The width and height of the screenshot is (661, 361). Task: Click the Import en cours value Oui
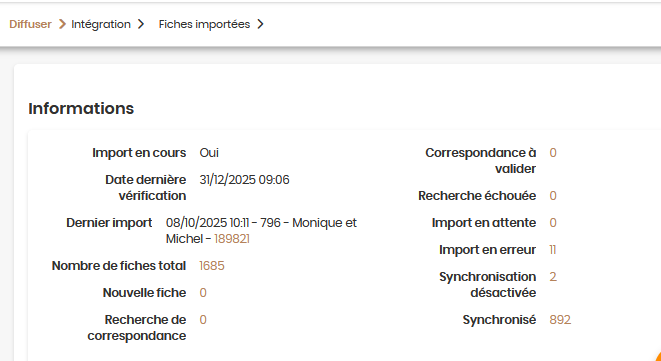coord(209,153)
